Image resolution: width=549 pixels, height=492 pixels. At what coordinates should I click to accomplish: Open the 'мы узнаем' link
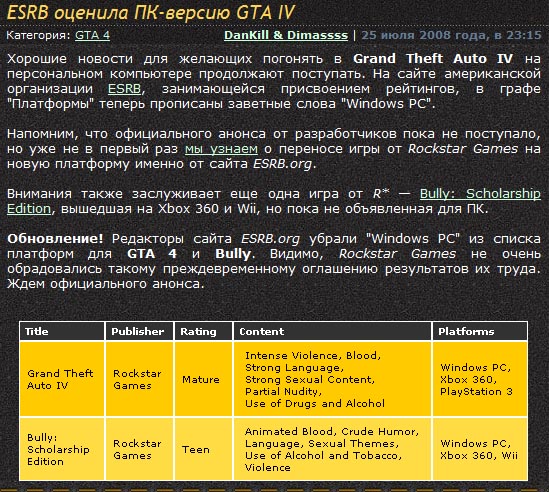pyautogui.click(x=221, y=149)
